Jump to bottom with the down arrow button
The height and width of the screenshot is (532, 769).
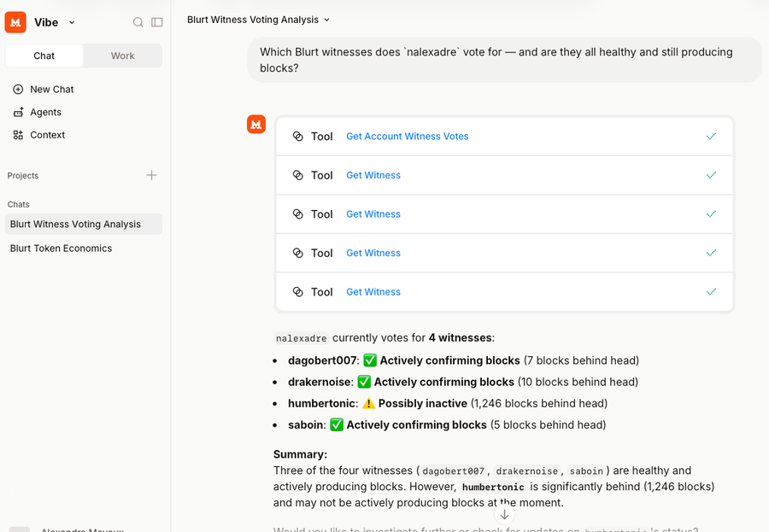pyautogui.click(x=504, y=515)
